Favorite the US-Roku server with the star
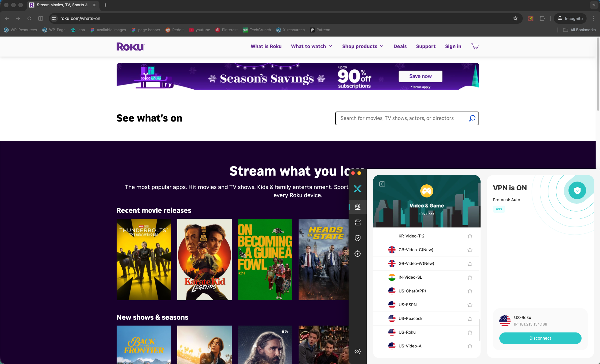The width and height of the screenshot is (600, 364). [470, 332]
